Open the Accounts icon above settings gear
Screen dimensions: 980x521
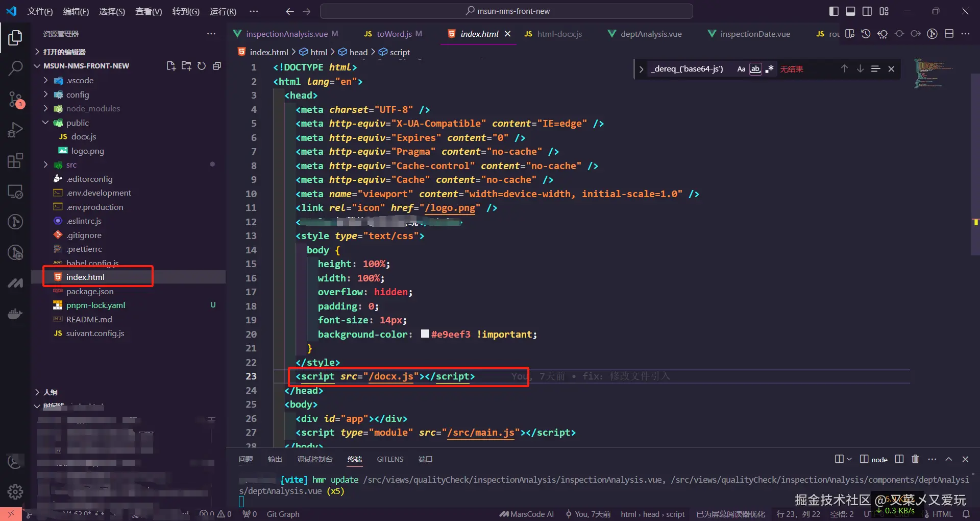[x=15, y=461]
